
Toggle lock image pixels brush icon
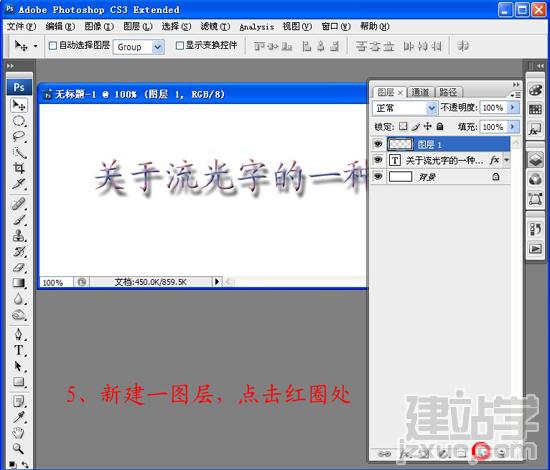click(416, 126)
